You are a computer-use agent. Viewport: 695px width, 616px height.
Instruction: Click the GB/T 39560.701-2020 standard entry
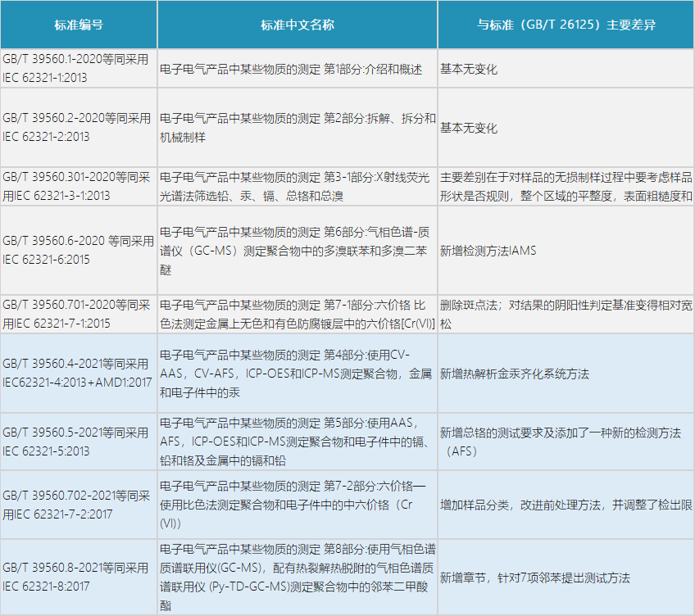pyautogui.click(x=78, y=311)
